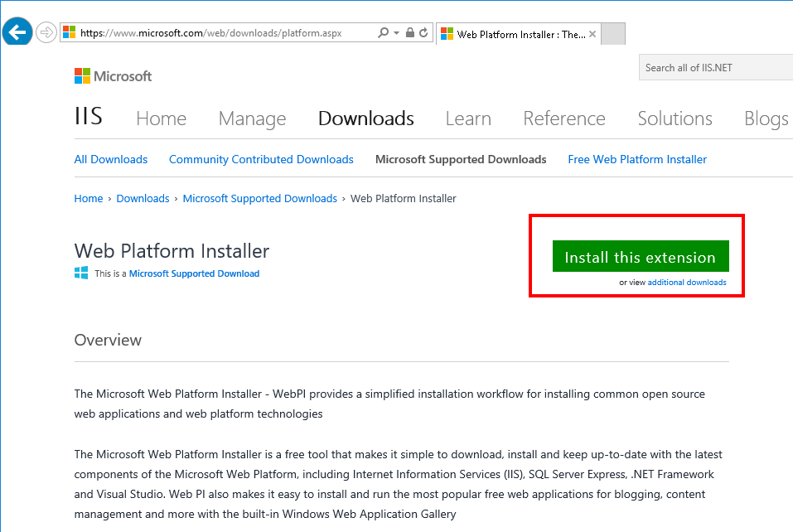
Task: Click the Web Platform Installer breadcrumb text
Action: [x=403, y=198]
